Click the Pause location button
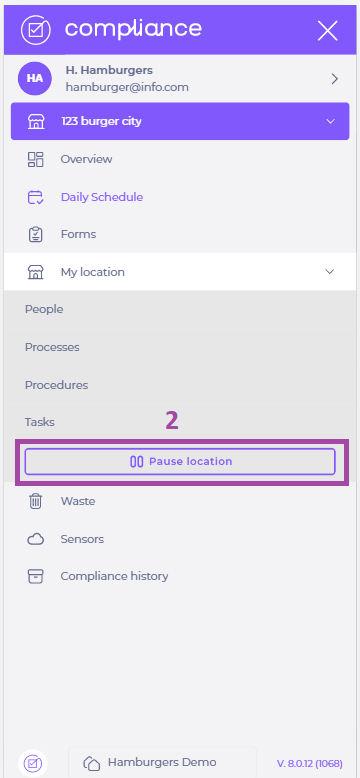The image size is (360, 778). click(180, 461)
